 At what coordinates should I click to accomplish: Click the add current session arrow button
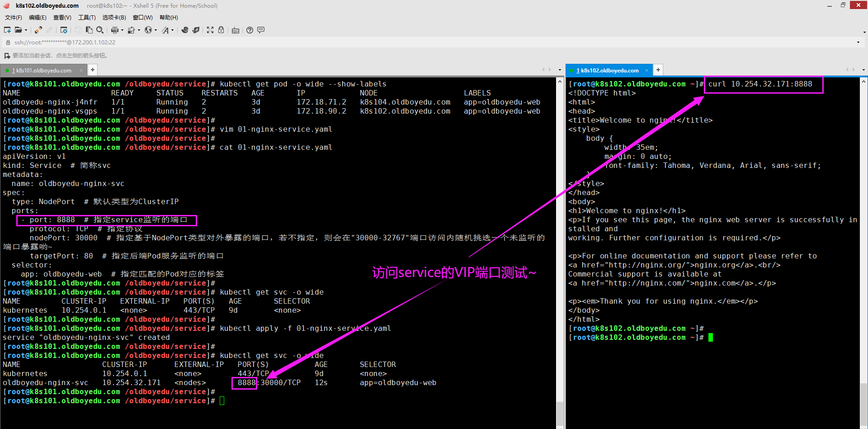(x=7, y=56)
